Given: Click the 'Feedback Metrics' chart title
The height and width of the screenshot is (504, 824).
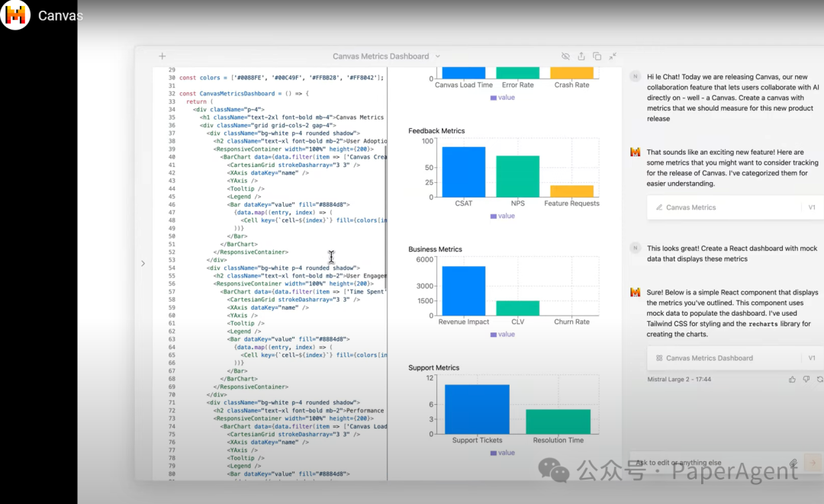Looking at the screenshot, I should (436, 130).
